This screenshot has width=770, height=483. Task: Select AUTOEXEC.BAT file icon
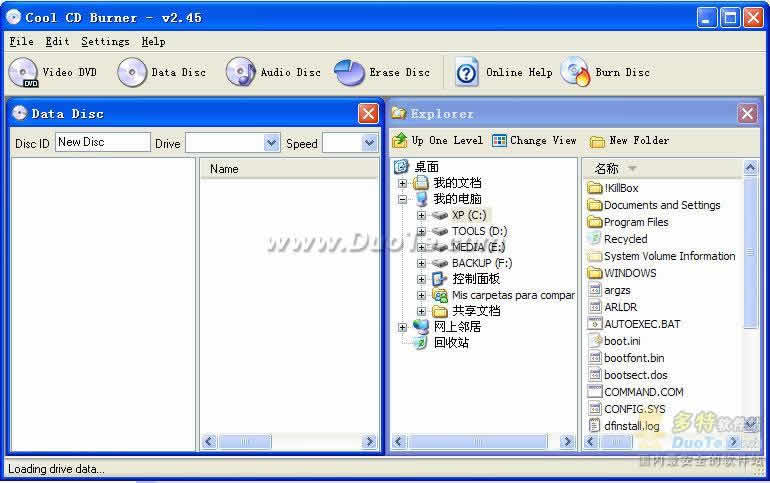pos(595,324)
